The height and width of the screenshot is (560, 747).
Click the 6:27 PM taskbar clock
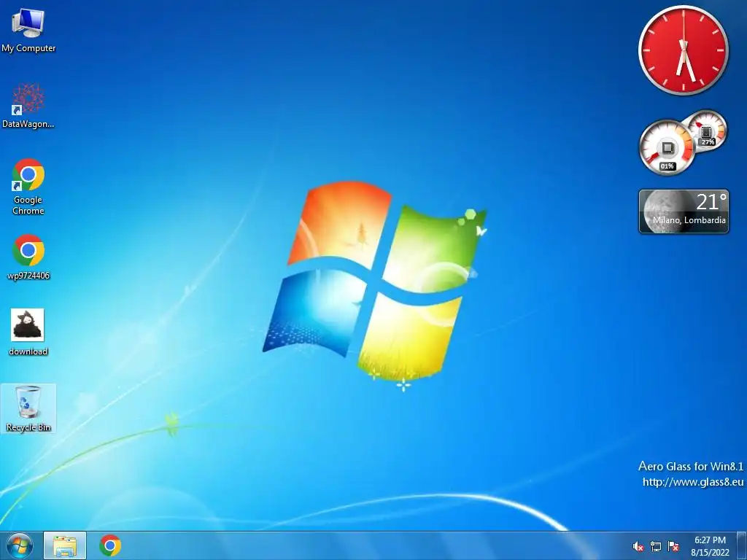coord(710,540)
